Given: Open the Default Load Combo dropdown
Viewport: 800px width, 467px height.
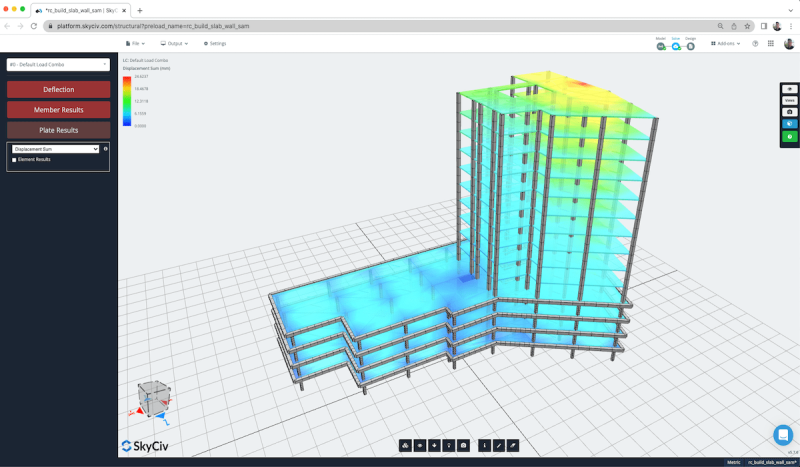Looking at the screenshot, I should pyautogui.click(x=57, y=64).
